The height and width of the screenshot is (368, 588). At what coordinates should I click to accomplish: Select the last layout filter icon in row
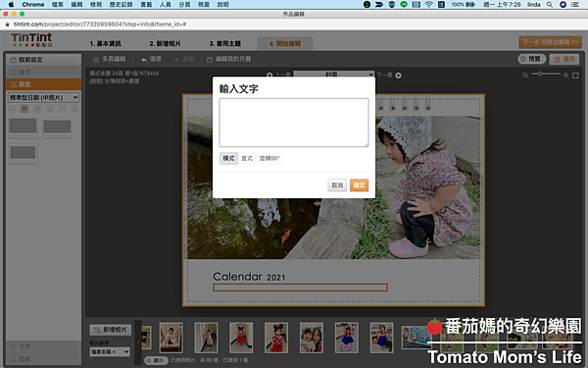75,109
